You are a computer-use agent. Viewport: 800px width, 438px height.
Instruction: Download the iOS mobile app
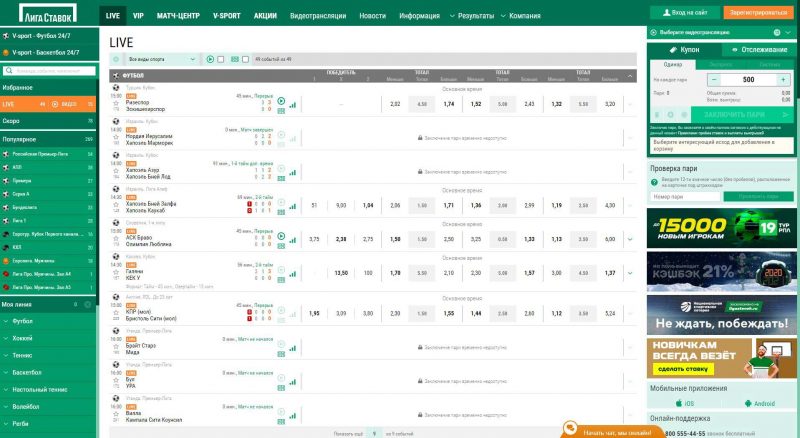(684, 401)
